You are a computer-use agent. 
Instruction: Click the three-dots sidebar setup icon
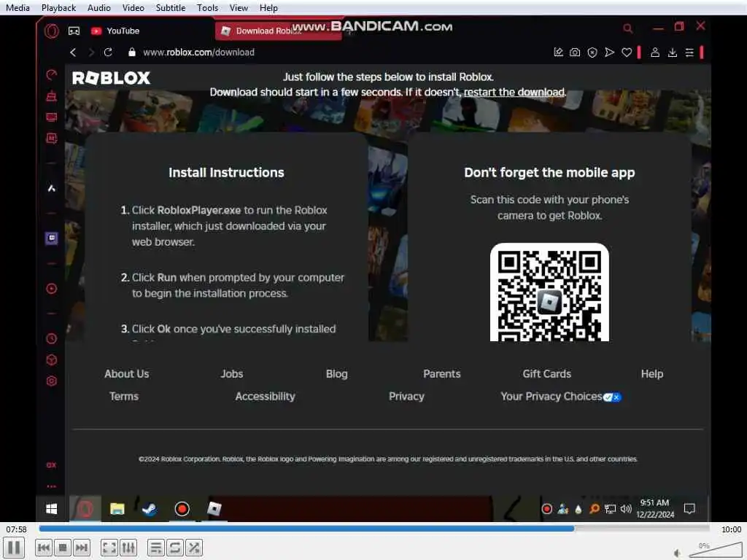(x=52, y=486)
